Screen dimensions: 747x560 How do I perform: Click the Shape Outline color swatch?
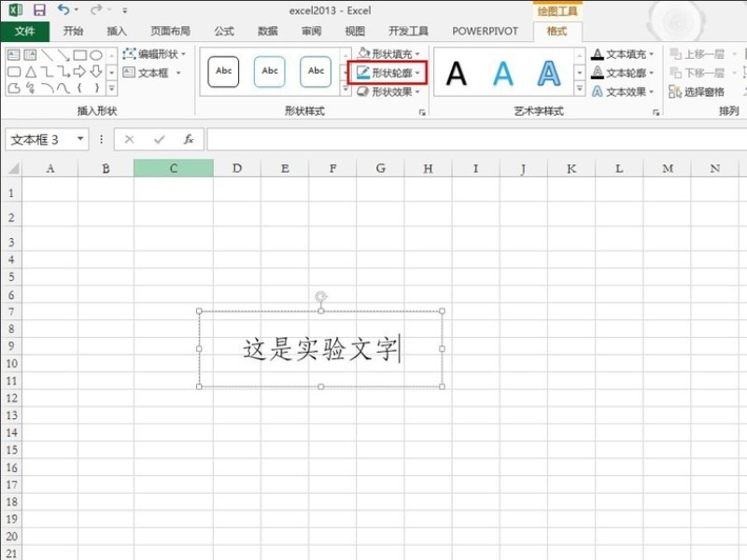pyautogui.click(x=363, y=75)
